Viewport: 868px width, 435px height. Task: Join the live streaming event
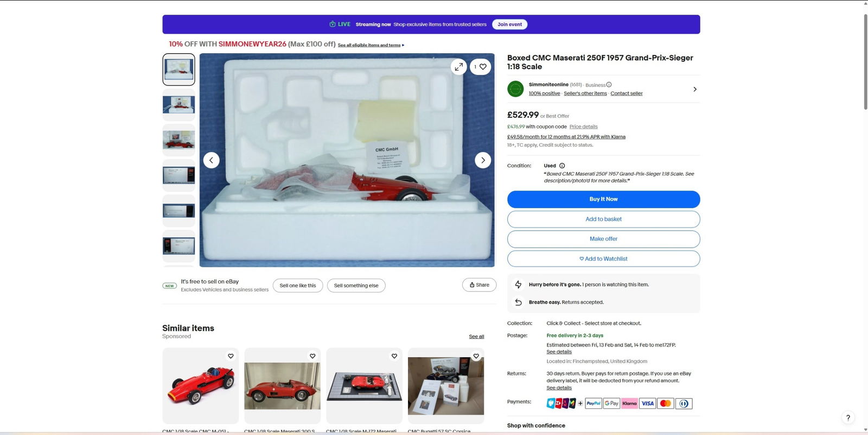509,24
